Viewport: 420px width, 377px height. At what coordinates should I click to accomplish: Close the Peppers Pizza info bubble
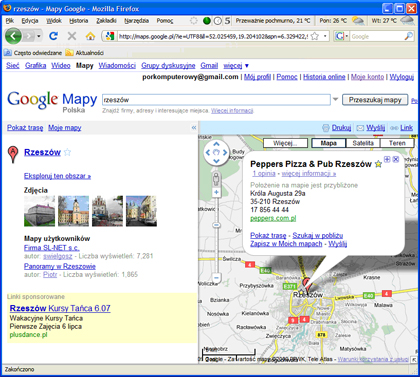tap(396, 159)
